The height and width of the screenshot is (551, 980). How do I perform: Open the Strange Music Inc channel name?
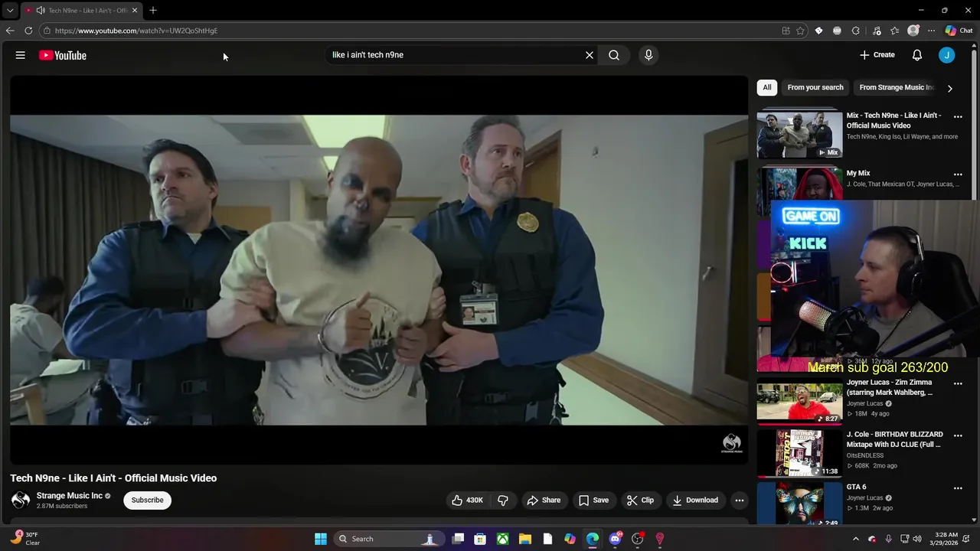[x=70, y=496]
